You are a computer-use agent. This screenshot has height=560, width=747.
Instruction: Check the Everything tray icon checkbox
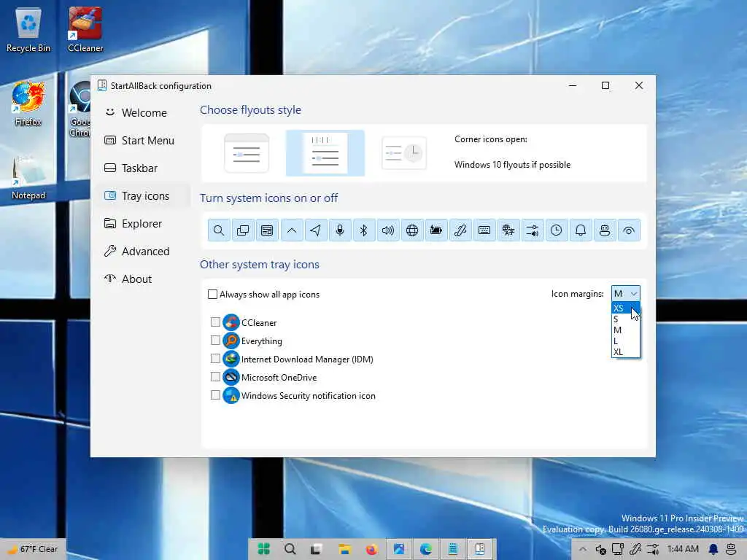coord(215,340)
